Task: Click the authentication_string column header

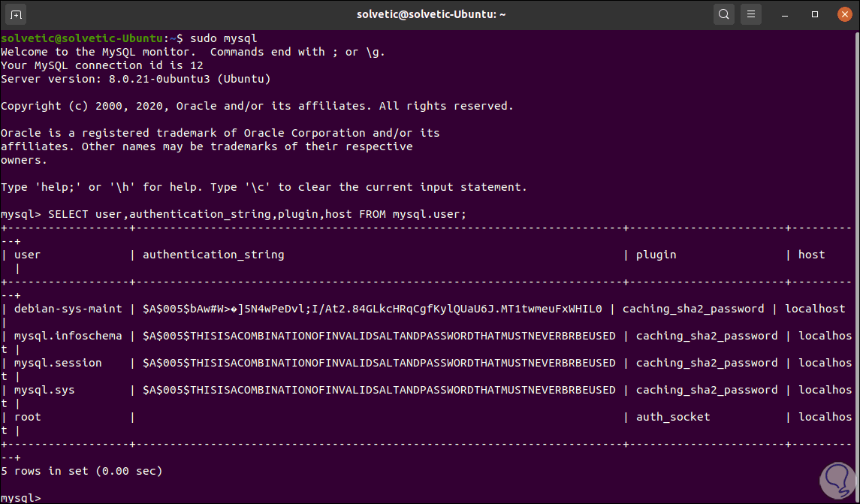Action: tap(213, 255)
